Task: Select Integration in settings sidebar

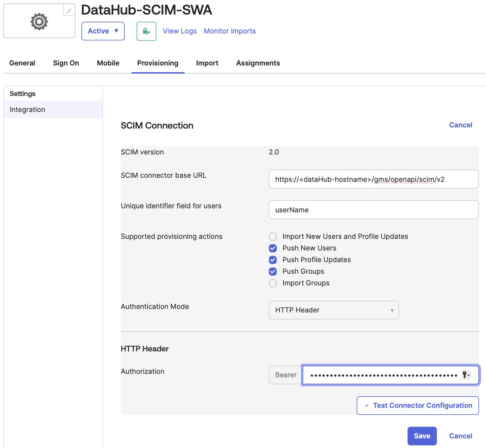Action: coord(53,110)
